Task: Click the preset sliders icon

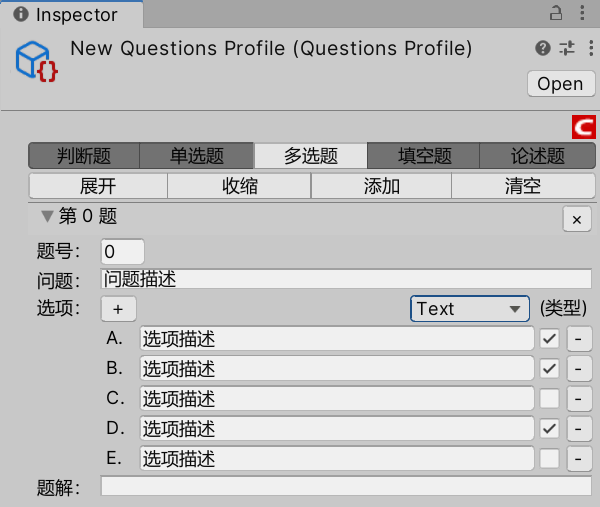Action: tap(567, 48)
